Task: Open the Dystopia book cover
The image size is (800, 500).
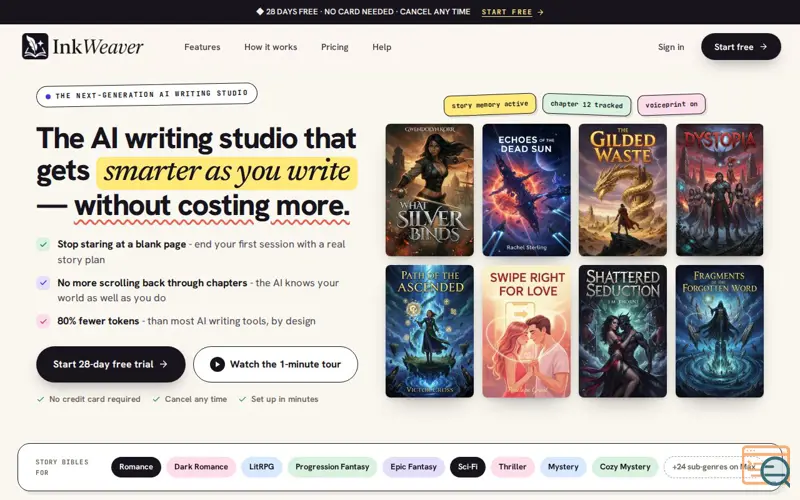Action: click(x=719, y=190)
